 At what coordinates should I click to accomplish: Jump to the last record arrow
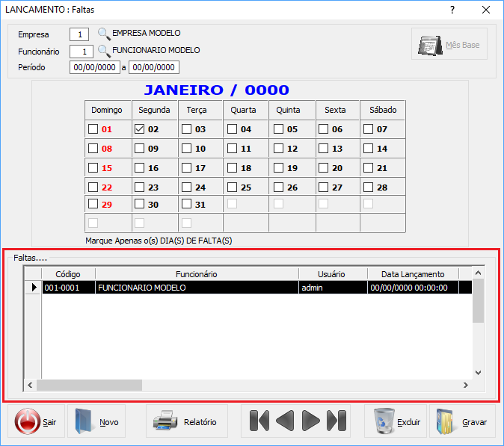point(336,421)
